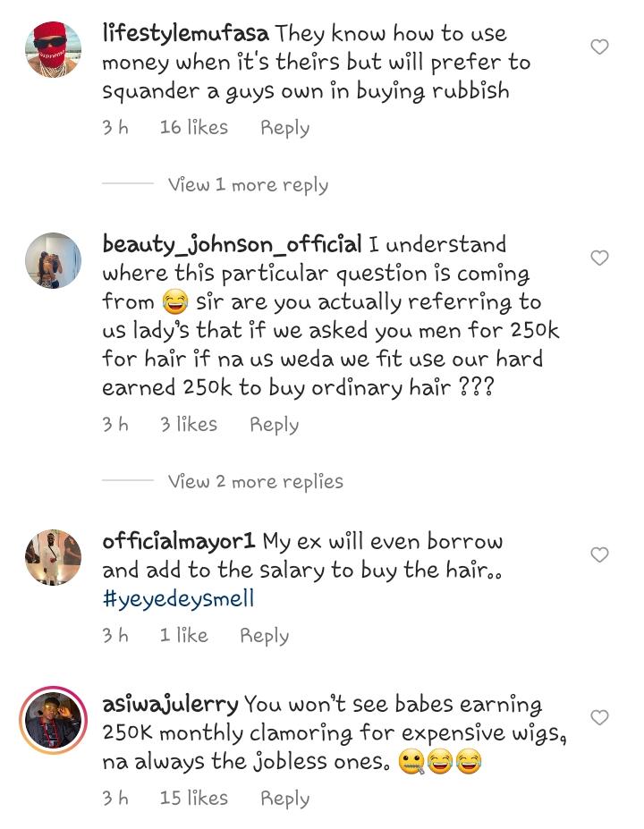The width and height of the screenshot is (644, 829).
Task: Expand View 1 more reply
Action: pyautogui.click(x=248, y=185)
